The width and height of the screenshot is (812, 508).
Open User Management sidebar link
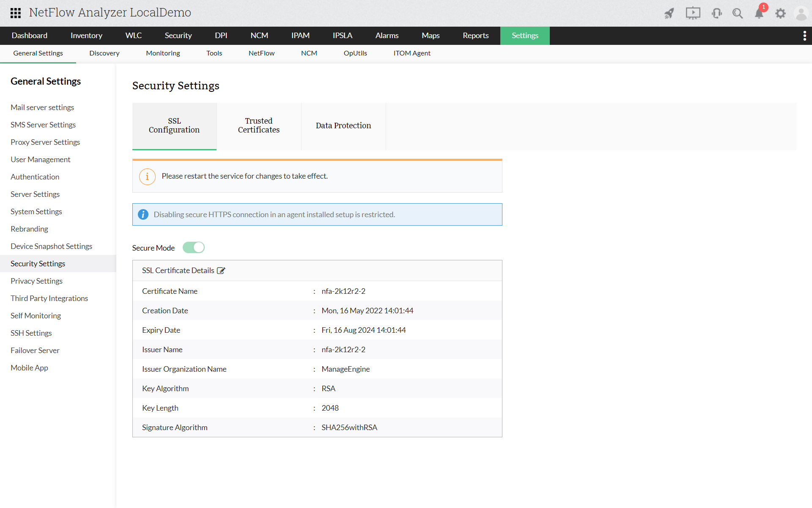[x=41, y=160]
